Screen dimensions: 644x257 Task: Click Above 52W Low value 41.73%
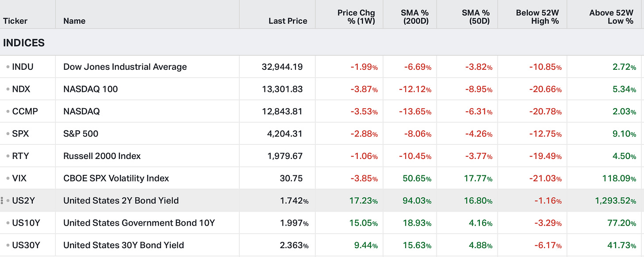622,245
